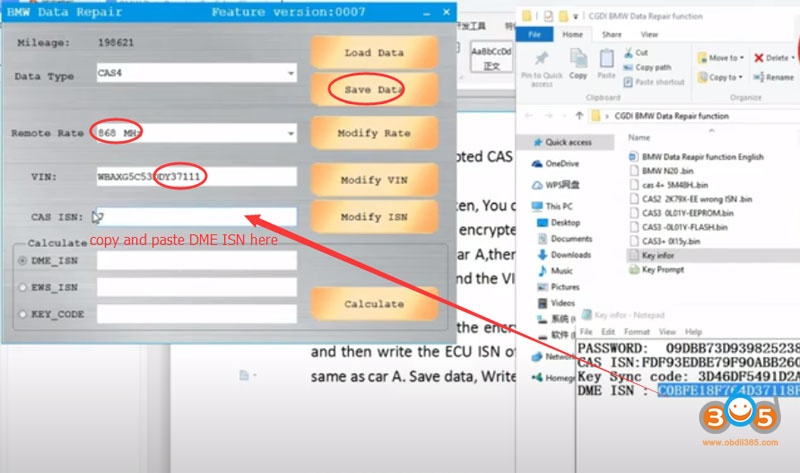Click the Delete red X icon
The width and height of the screenshot is (800, 473).
point(759,58)
